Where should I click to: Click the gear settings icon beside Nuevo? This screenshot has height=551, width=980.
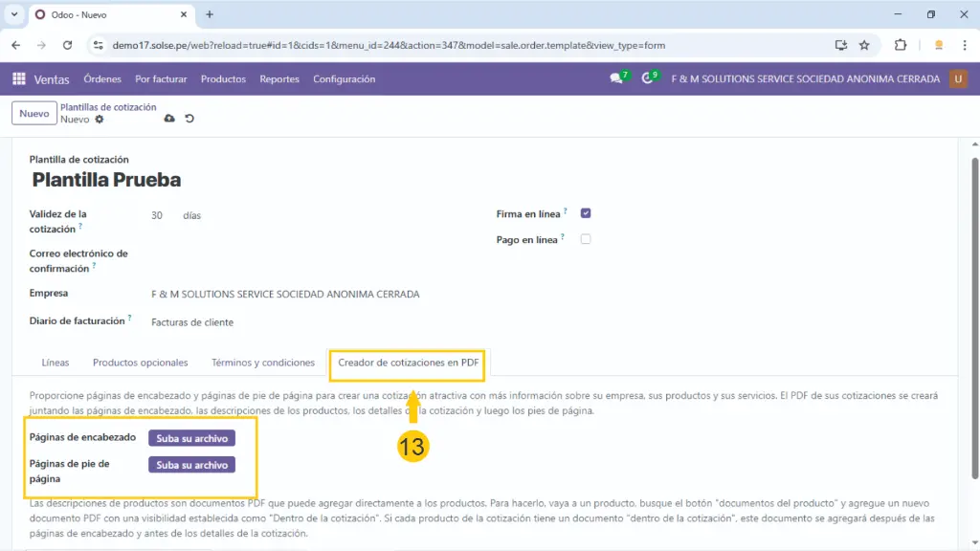tap(100, 120)
